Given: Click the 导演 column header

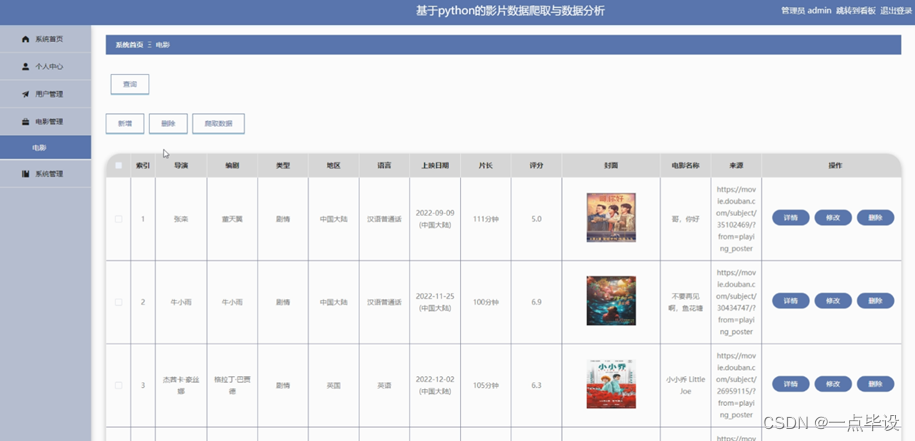Looking at the screenshot, I should pos(181,166).
